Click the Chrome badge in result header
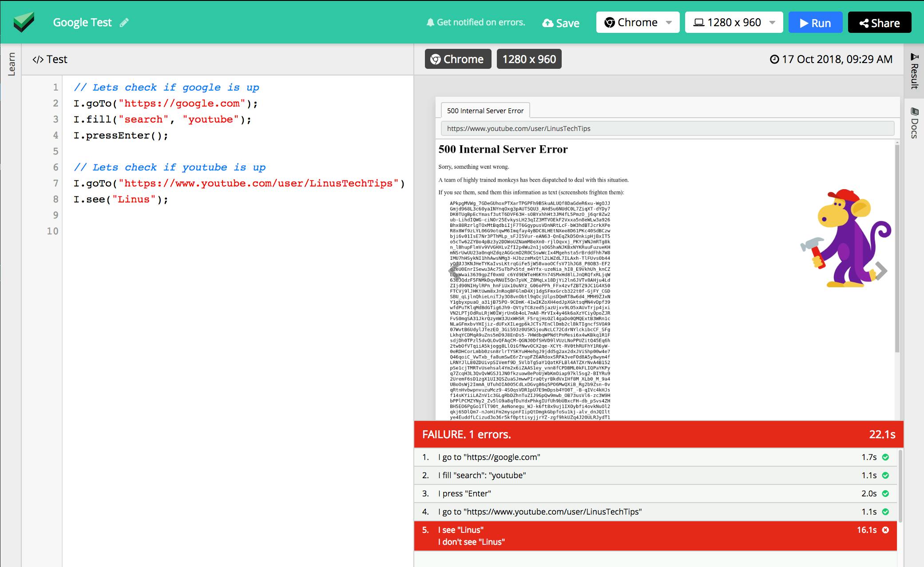This screenshot has width=924, height=567. (458, 59)
